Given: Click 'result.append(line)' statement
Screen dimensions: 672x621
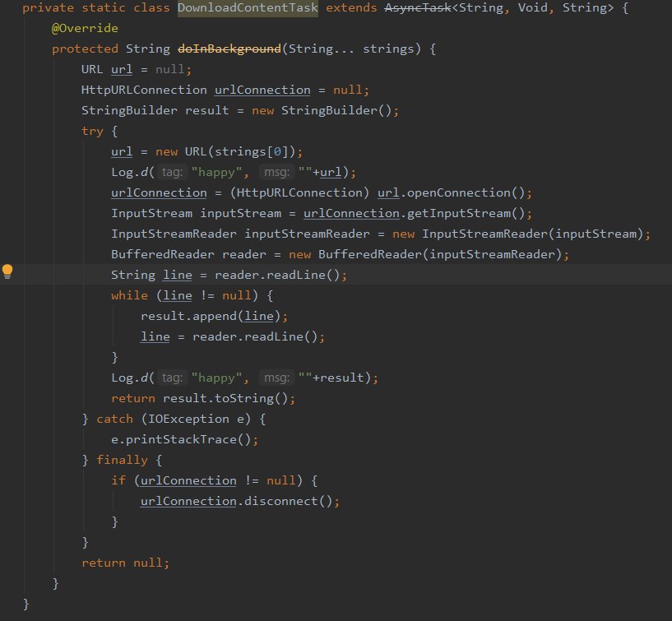Looking at the screenshot, I should pos(215,317).
